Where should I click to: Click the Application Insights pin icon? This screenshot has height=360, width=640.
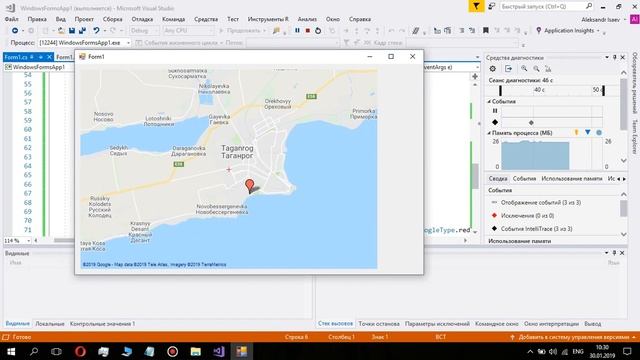(x=538, y=31)
